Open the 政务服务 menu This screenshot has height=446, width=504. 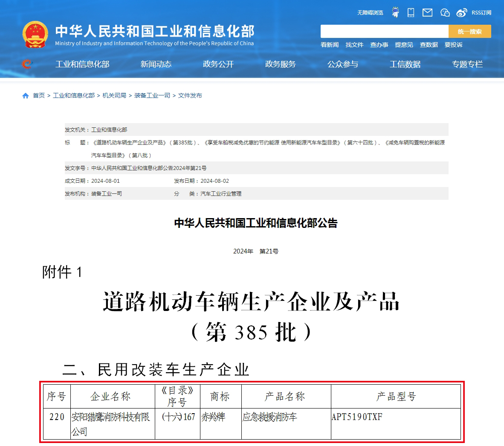281,64
